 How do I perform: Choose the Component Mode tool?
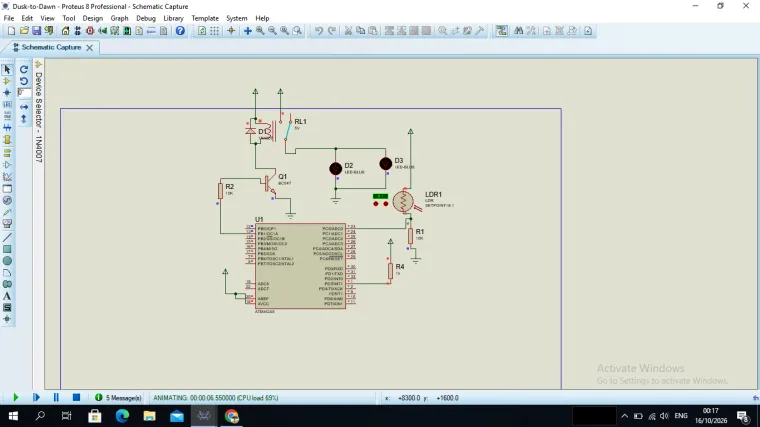tap(7, 81)
